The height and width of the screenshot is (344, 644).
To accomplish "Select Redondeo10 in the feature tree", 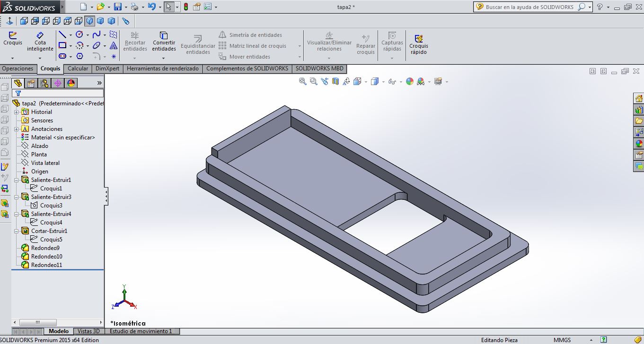I will pos(46,257).
